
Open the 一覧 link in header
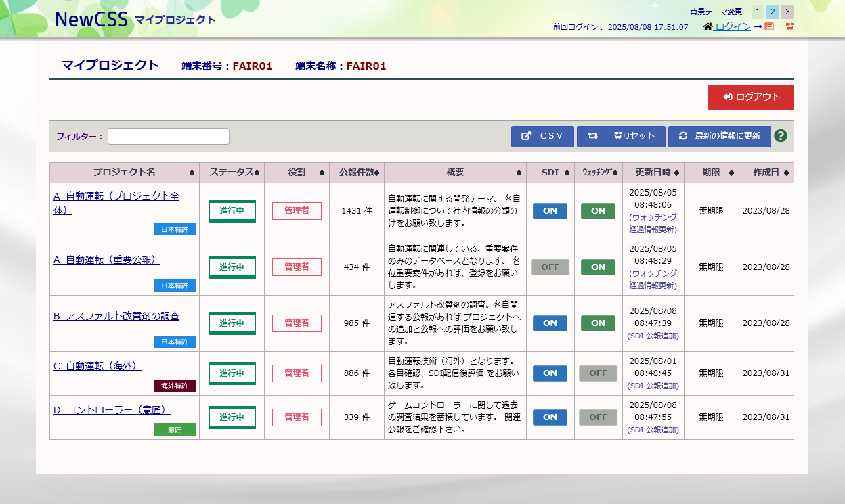coord(785,27)
